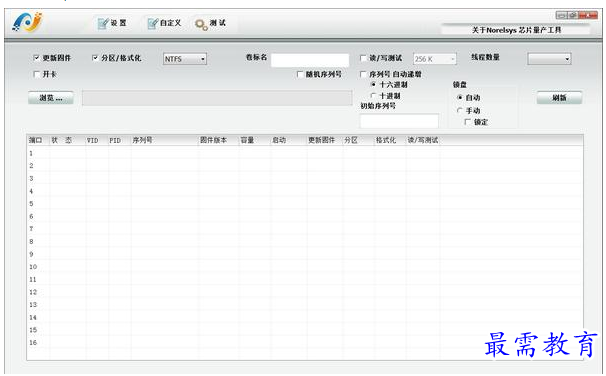This screenshot has height=376, width=606.
Task: Click the Norelsys logo icon
Action: click(27, 22)
